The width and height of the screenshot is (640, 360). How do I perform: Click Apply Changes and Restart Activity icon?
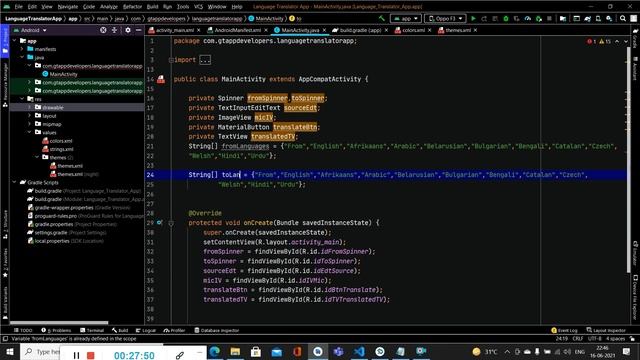point(484,18)
